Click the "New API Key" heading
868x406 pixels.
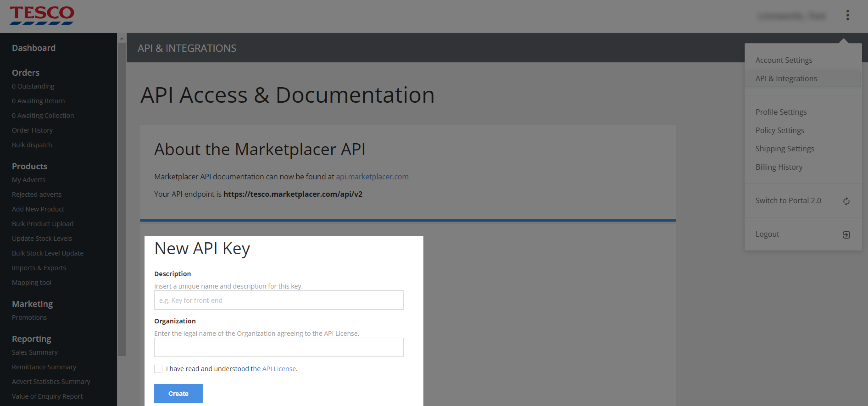point(202,248)
